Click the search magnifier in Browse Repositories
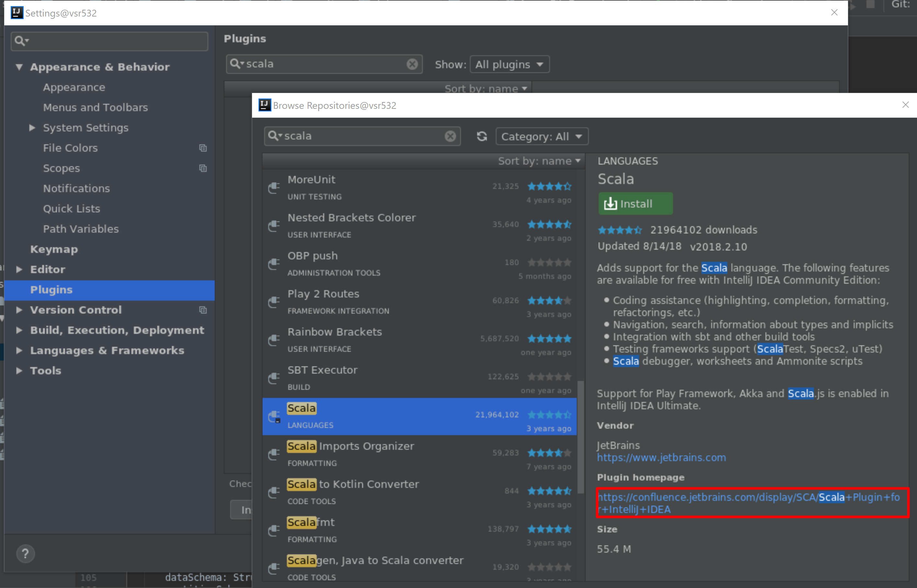The width and height of the screenshot is (917, 588). (x=274, y=136)
